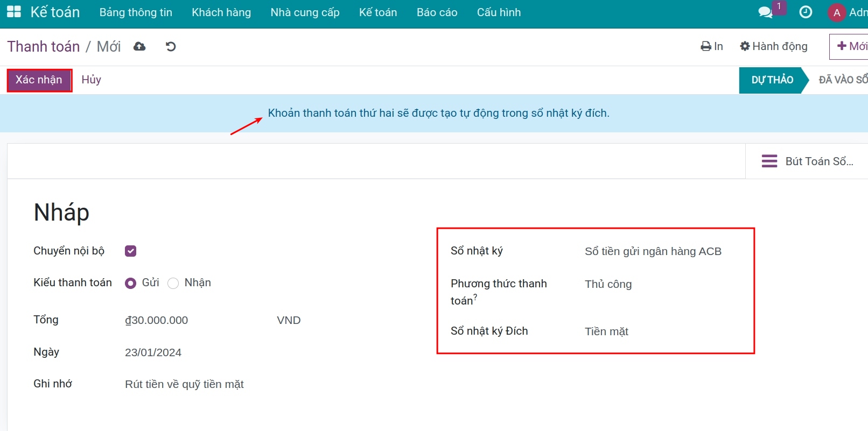This screenshot has height=431, width=868.
Task: Open Bút Toán Sổ journal entries
Action: click(807, 161)
